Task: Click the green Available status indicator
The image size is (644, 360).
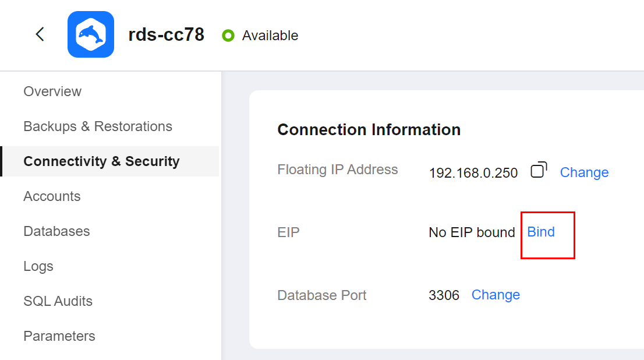Action: 228,36
